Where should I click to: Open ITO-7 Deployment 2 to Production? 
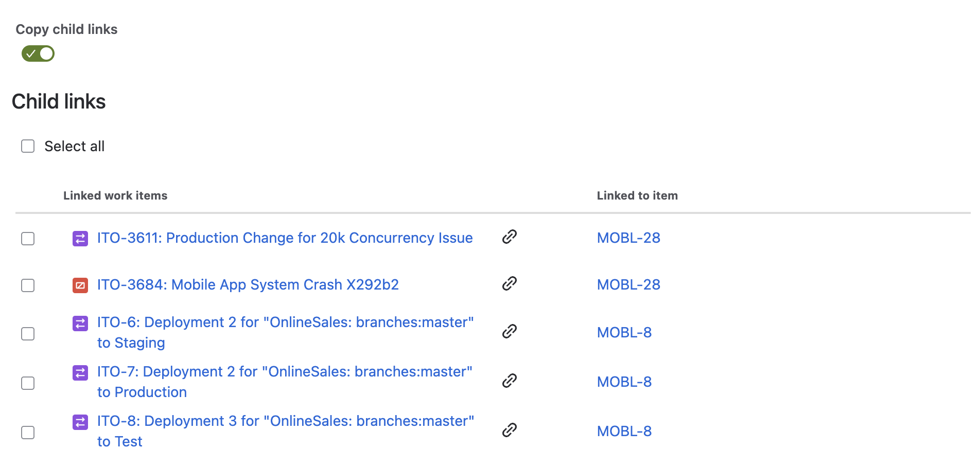pyautogui.click(x=284, y=372)
